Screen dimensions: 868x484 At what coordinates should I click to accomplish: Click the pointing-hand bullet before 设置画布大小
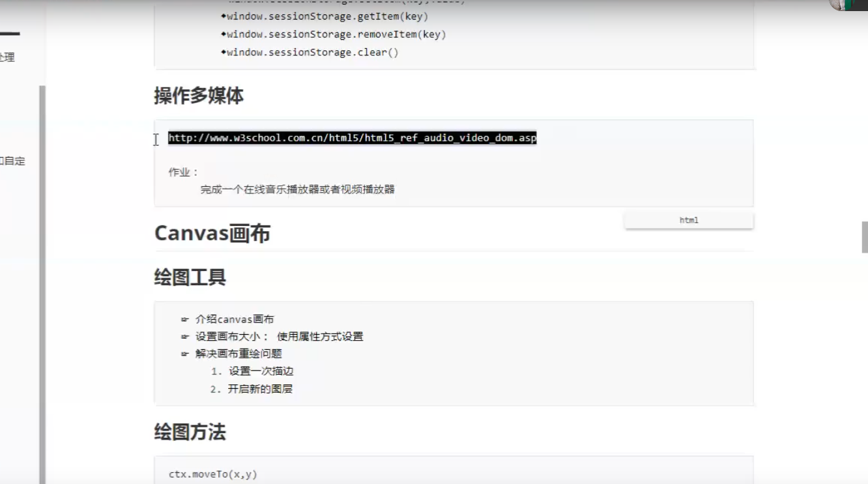(x=185, y=337)
